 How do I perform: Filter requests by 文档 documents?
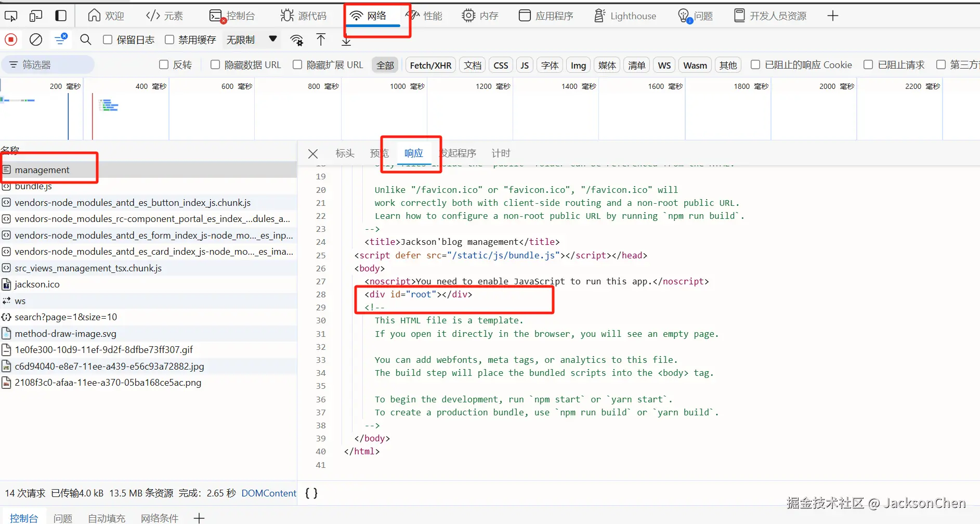point(473,65)
